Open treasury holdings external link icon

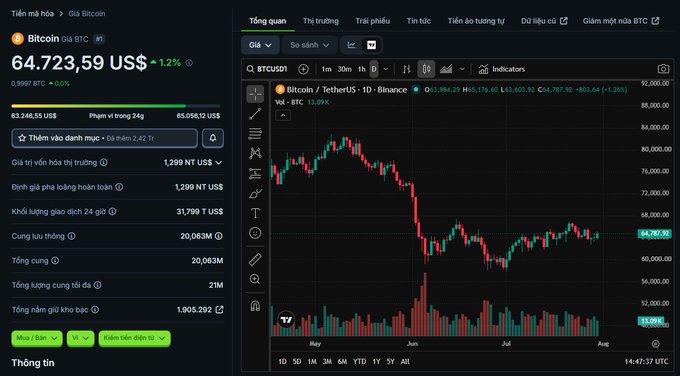pos(219,310)
